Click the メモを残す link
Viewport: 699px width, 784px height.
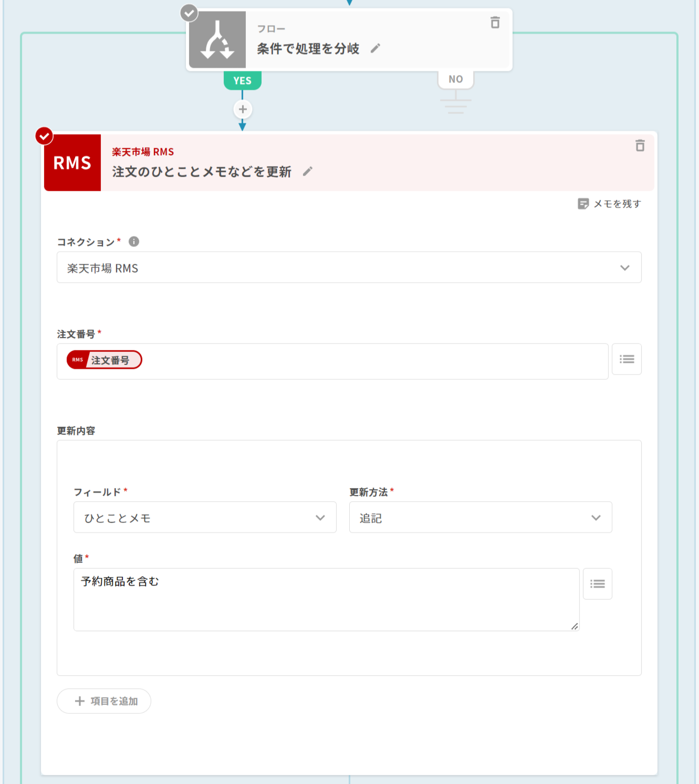point(609,204)
